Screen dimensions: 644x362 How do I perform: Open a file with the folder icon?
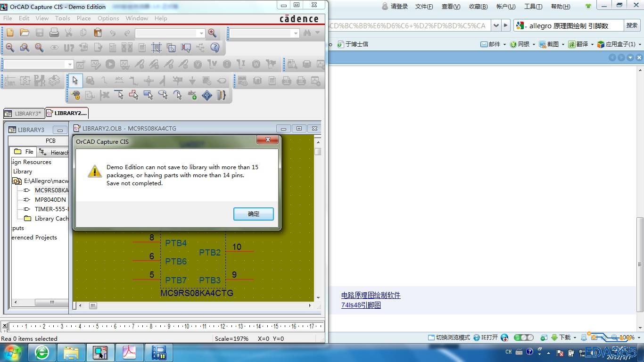pyautogui.click(x=25, y=33)
